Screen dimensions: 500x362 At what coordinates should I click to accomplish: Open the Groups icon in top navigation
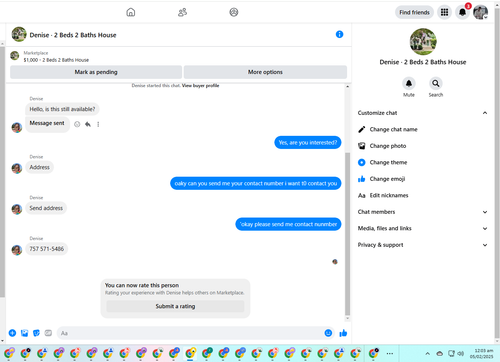(234, 12)
